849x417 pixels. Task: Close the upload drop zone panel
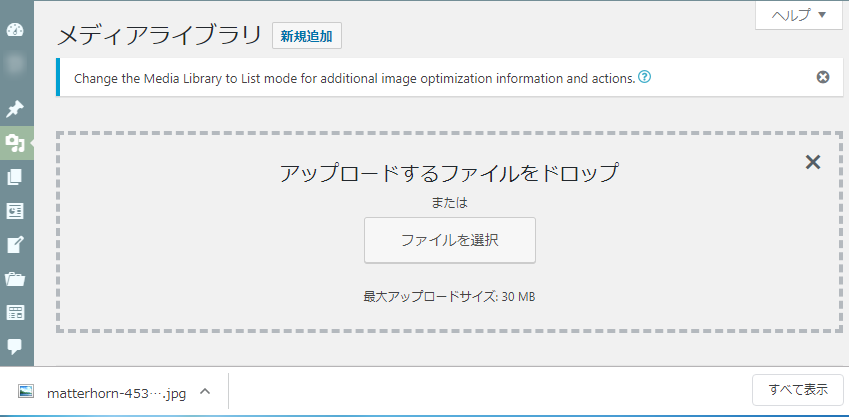[813, 162]
